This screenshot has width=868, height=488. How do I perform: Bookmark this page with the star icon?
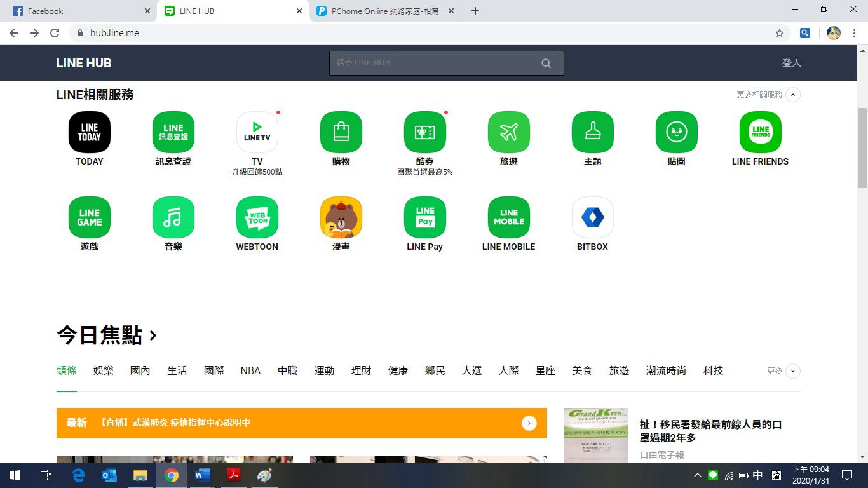(780, 33)
